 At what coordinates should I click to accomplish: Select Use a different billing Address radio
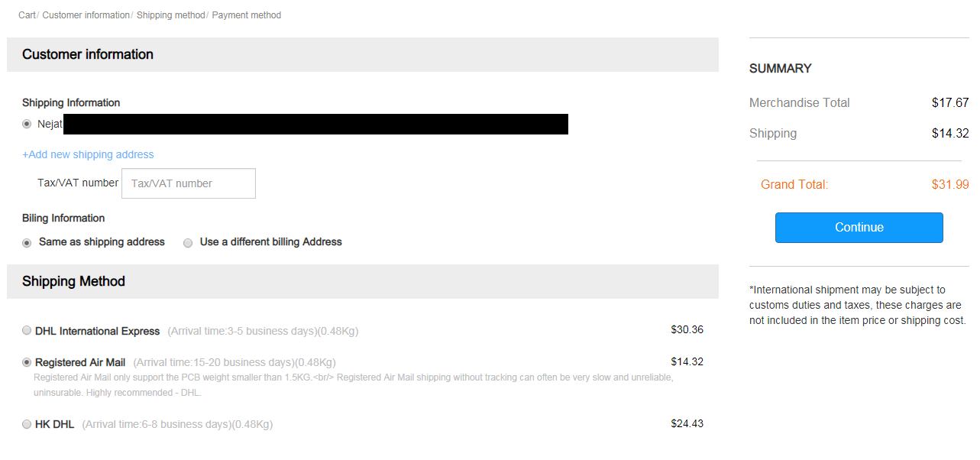tap(188, 242)
